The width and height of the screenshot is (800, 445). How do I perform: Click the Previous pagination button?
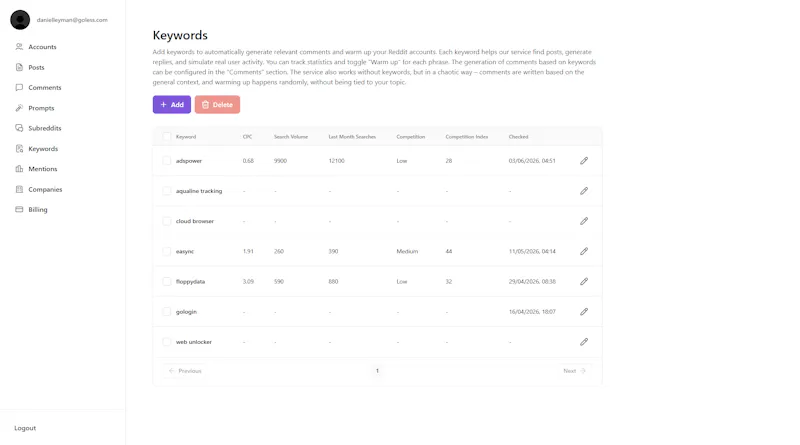[x=185, y=371]
